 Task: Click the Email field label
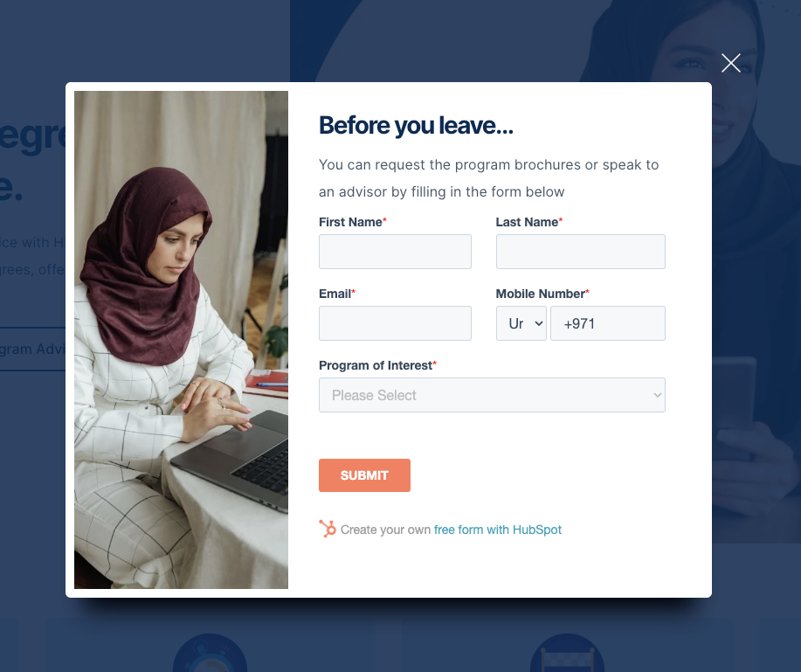pyautogui.click(x=335, y=294)
